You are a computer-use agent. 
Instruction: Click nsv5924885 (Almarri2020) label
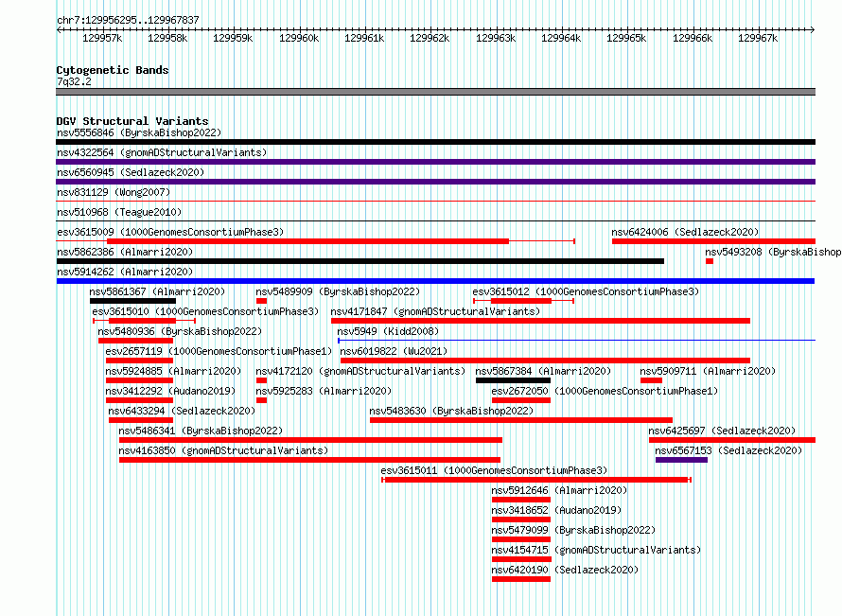[x=173, y=371]
